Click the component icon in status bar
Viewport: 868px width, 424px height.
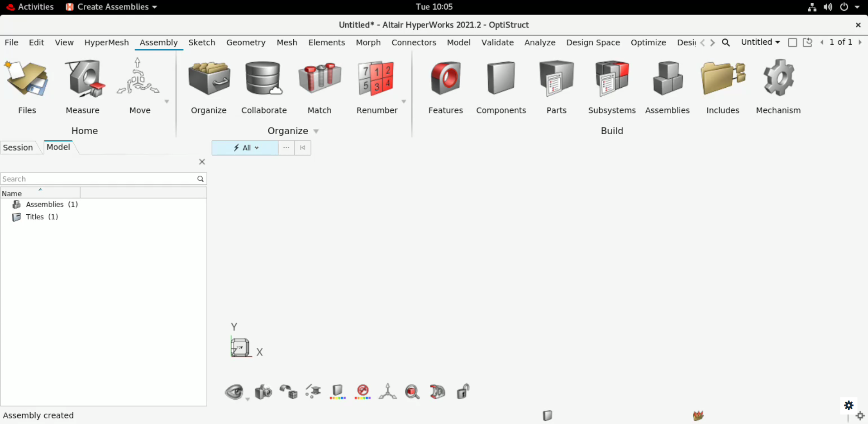548,415
